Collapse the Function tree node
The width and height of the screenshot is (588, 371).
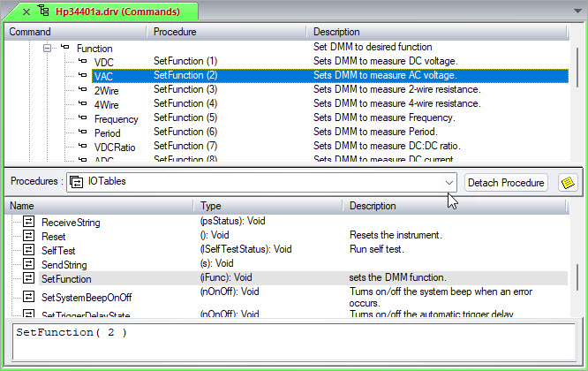tap(49, 48)
